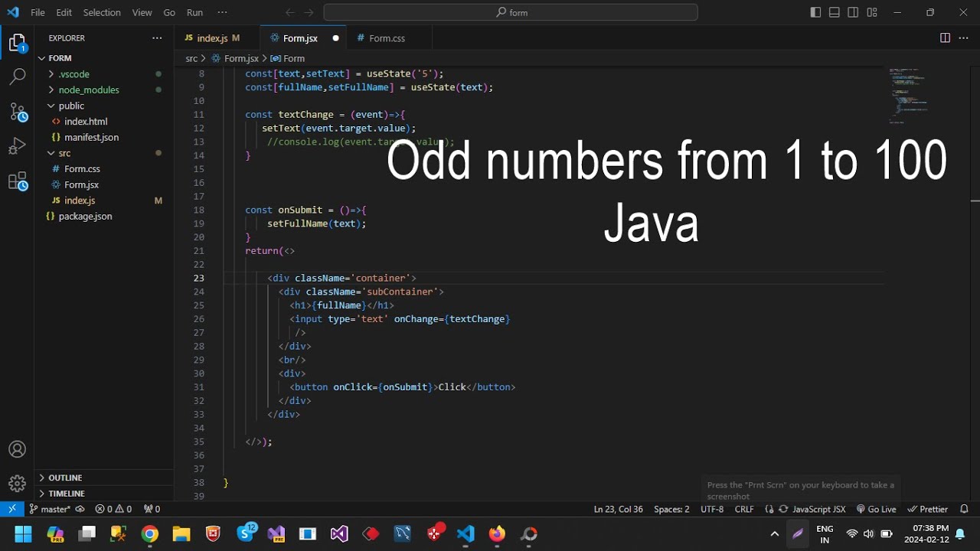
Task: Open package.json in the explorer
Action: coord(85,217)
